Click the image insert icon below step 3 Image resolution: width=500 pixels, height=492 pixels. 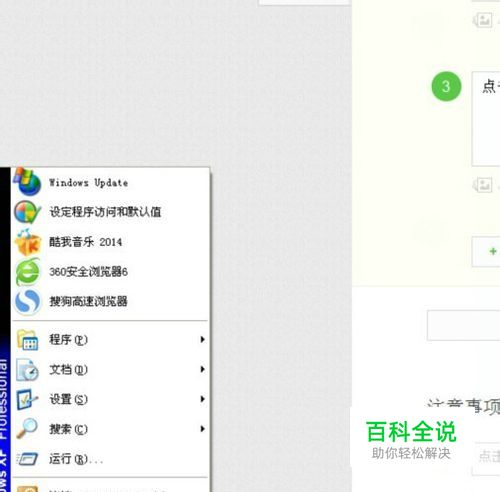(x=482, y=185)
